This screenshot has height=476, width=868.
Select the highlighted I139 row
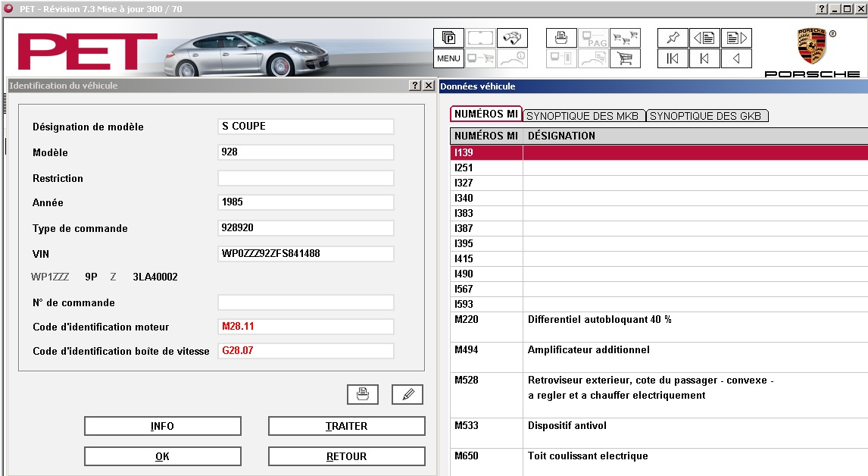pos(659,152)
